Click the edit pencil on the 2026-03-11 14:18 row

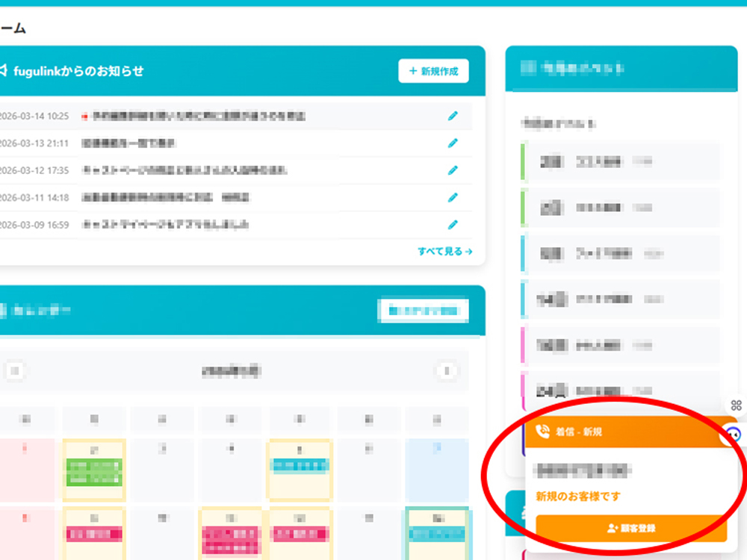(x=453, y=197)
